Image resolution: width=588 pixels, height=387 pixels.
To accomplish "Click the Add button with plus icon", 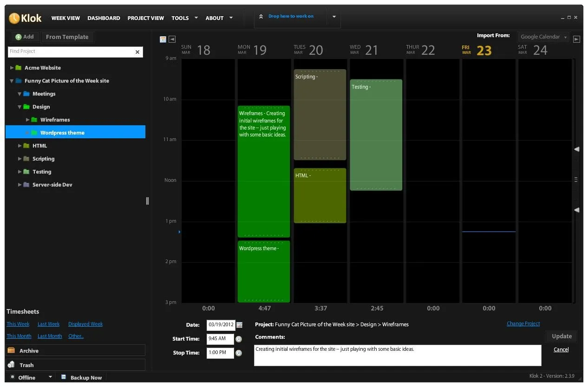I will (25, 37).
